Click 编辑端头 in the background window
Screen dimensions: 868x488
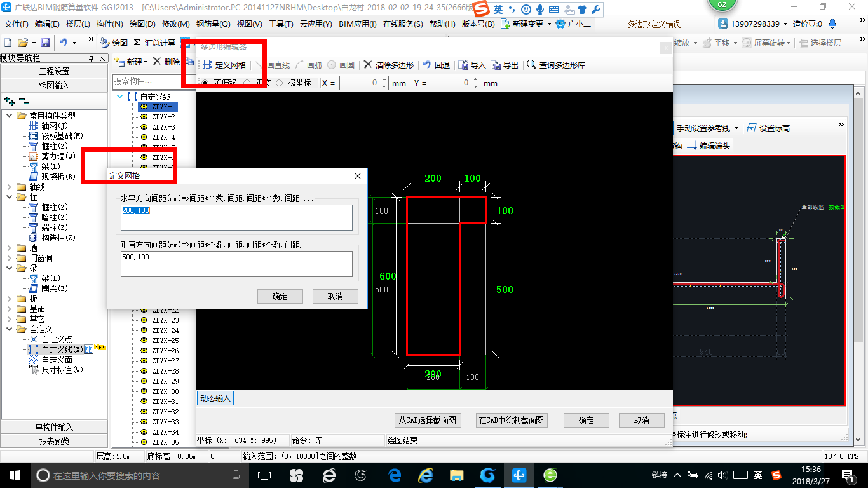[x=709, y=146]
